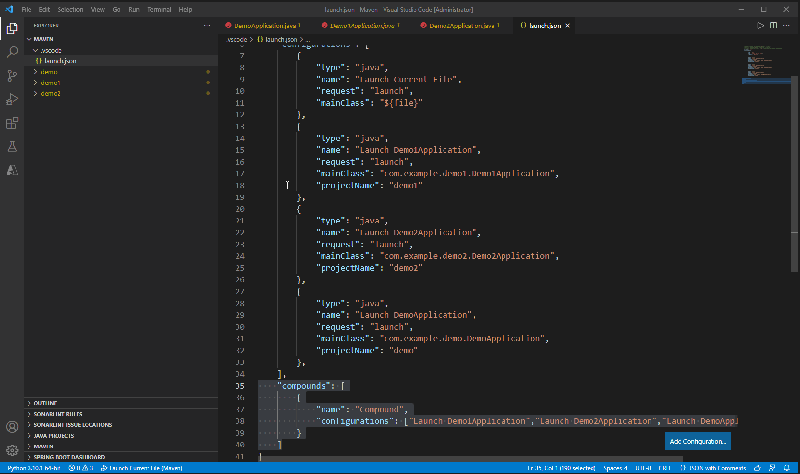Expand the lower MAVEN panel

click(x=121, y=446)
